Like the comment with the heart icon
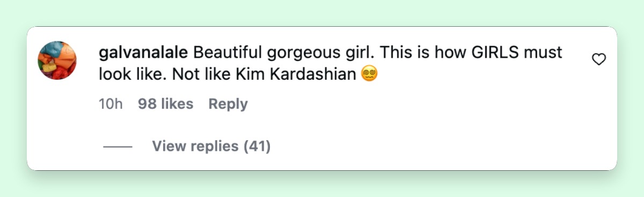Screen dimensions: 644x197 (x=598, y=60)
